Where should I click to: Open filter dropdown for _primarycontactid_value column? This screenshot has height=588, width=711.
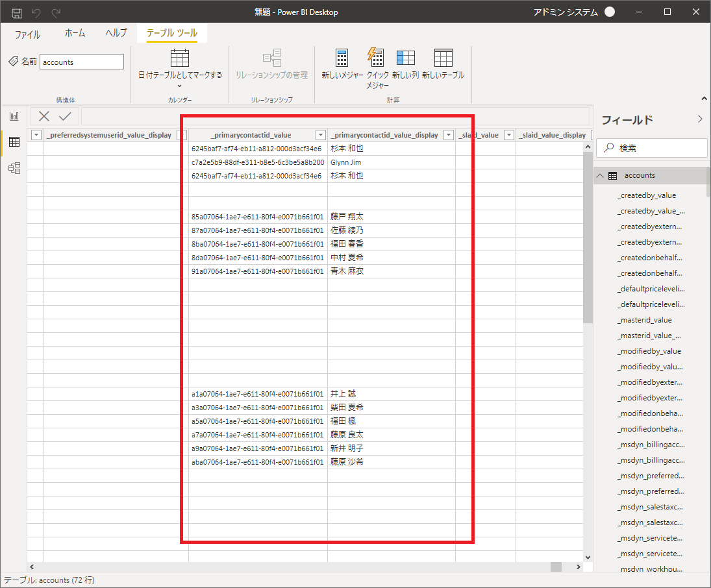[321, 135]
